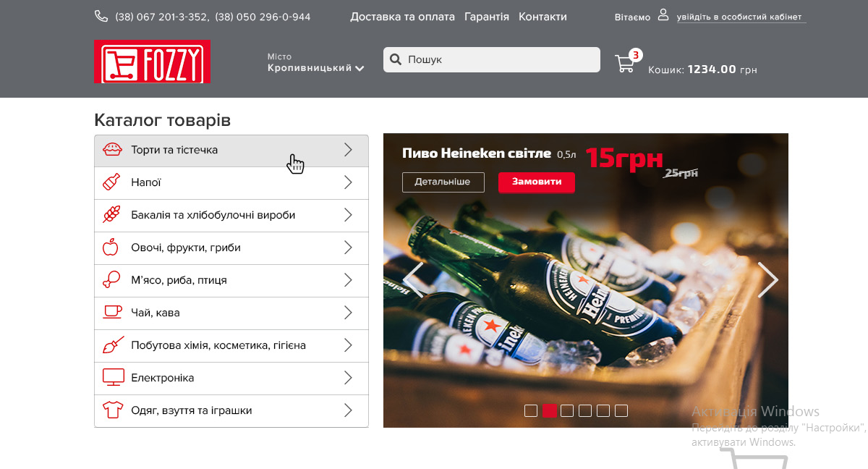Click the monitor icon for Електроніка
The height and width of the screenshot is (469, 868).
(x=113, y=378)
